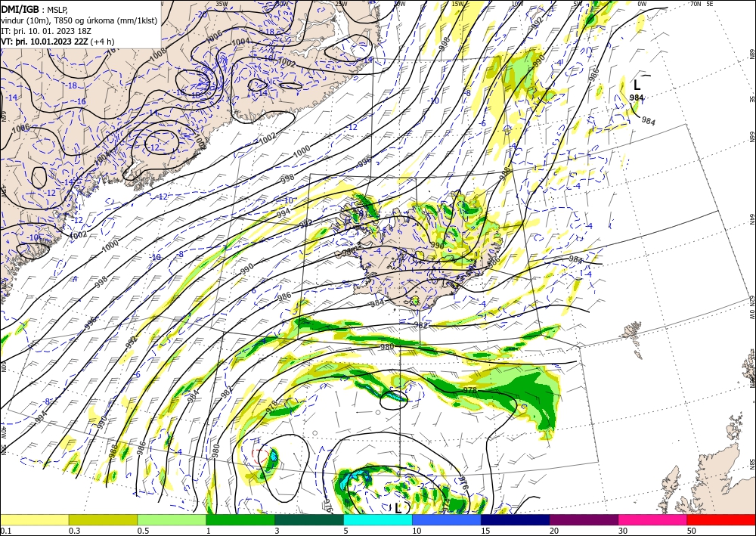Click the '10' legend scale value
The width and height of the screenshot is (756, 536).
point(417,531)
